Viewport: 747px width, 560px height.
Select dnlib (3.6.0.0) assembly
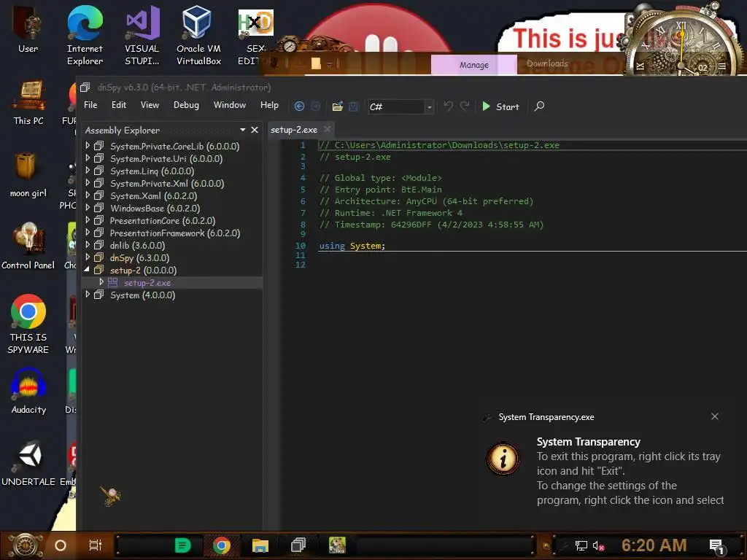(137, 245)
